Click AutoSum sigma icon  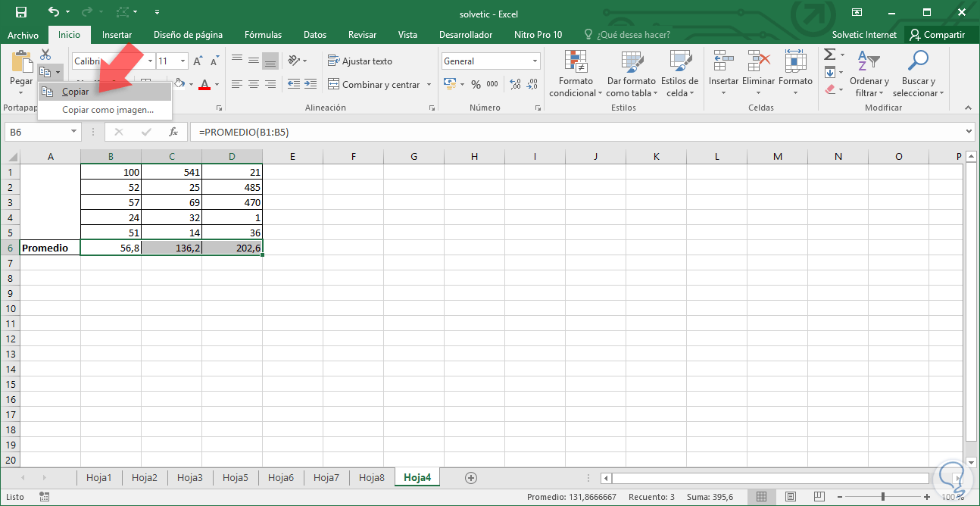click(x=830, y=55)
